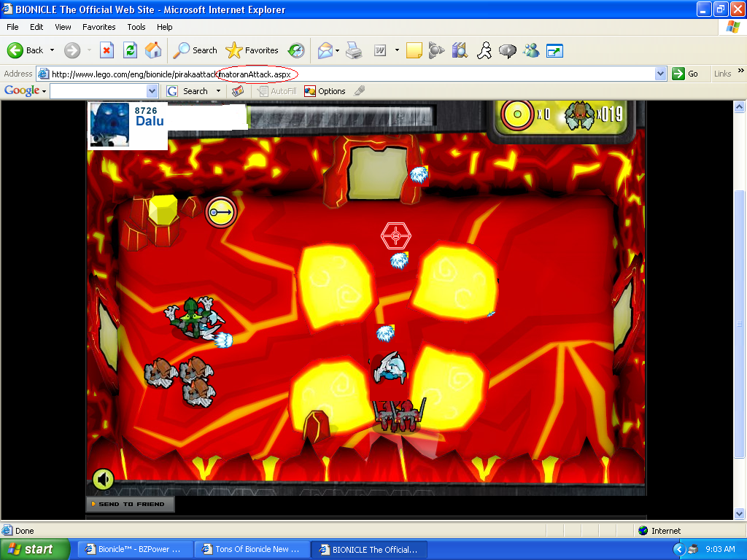Refresh the page with the reload icon
The height and width of the screenshot is (560, 747).
(x=130, y=50)
